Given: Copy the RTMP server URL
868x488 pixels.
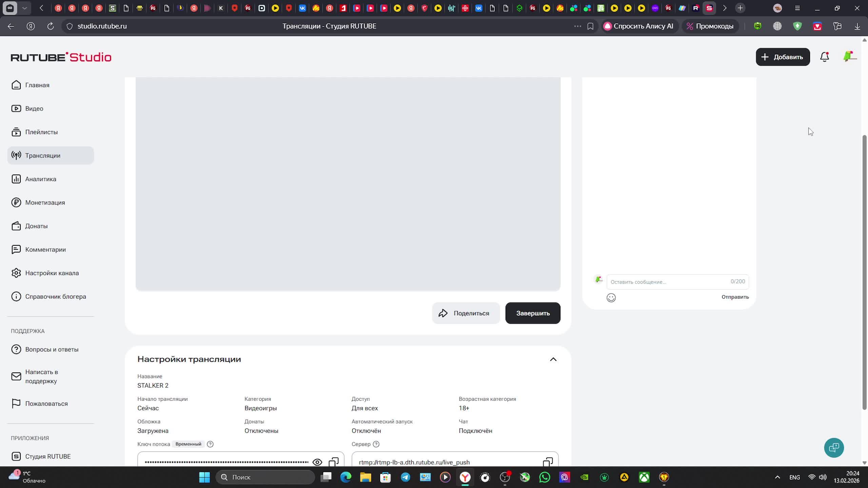Looking at the screenshot, I should [x=548, y=462].
